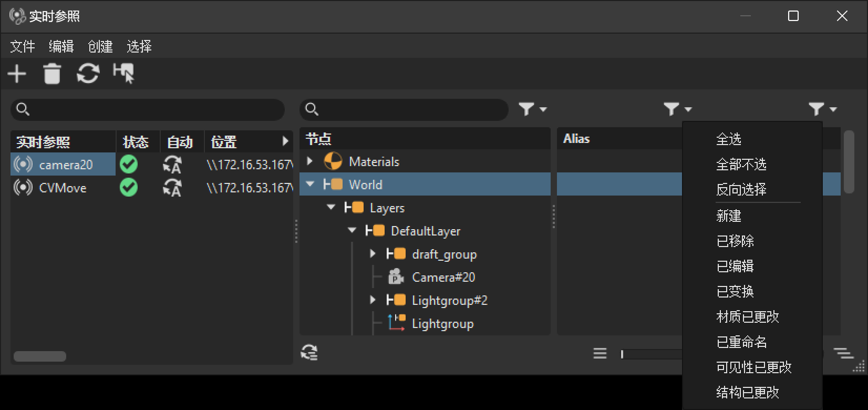Choose 全选 in the filter menu
868x410 pixels.
coord(729,139)
